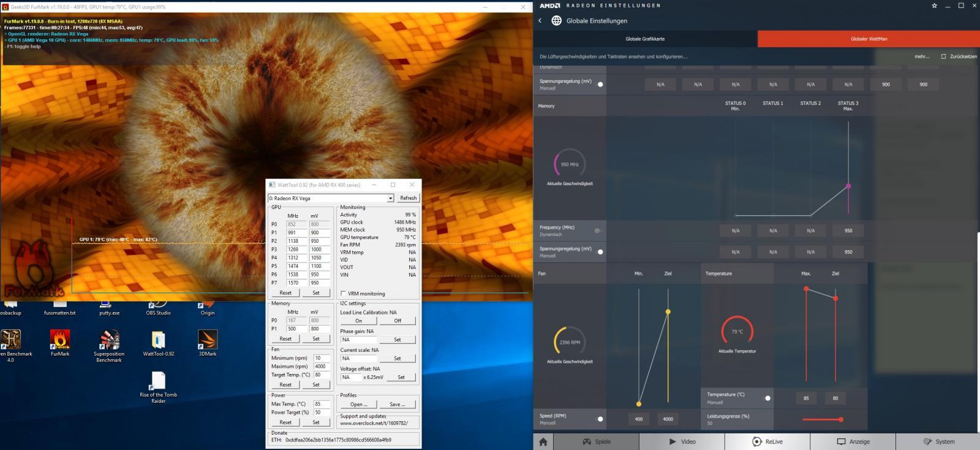
Task: Click Set beside Voltage offset field
Action: [x=401, y=378]
